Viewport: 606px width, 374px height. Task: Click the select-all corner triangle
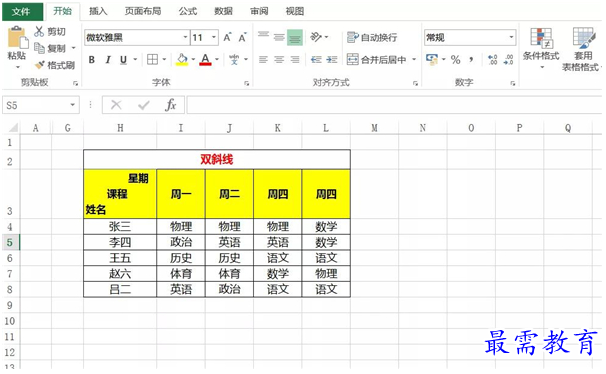14,128
